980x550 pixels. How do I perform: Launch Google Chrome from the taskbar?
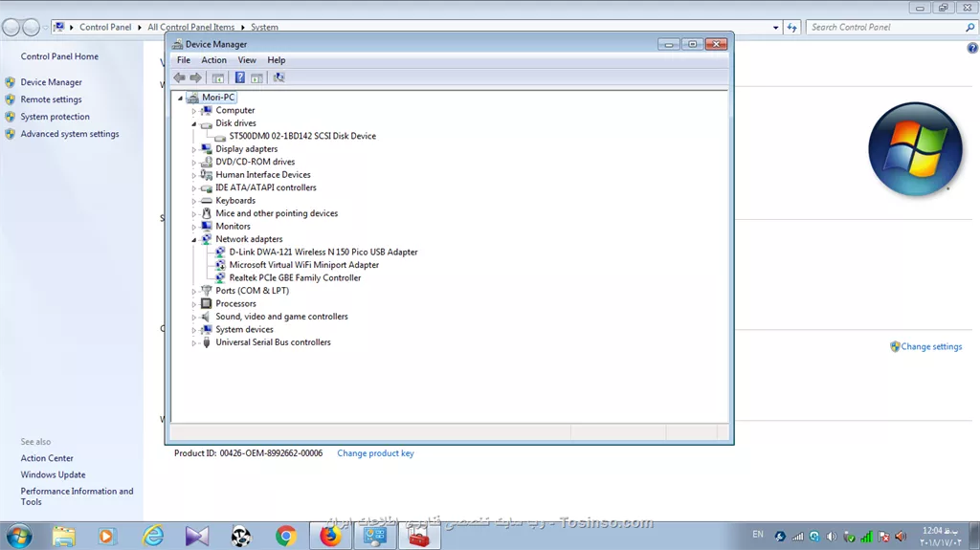[285, 537]
